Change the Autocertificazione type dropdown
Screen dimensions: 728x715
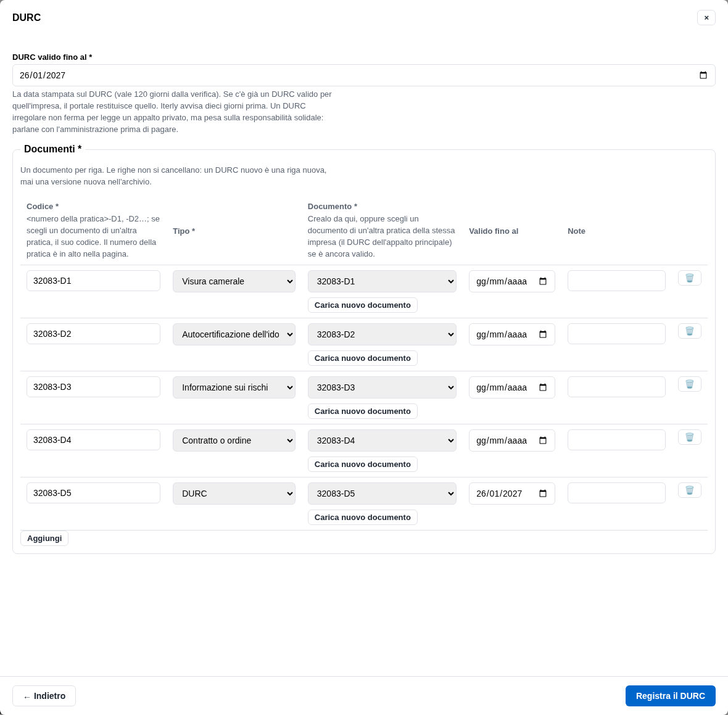pos(234,334)
